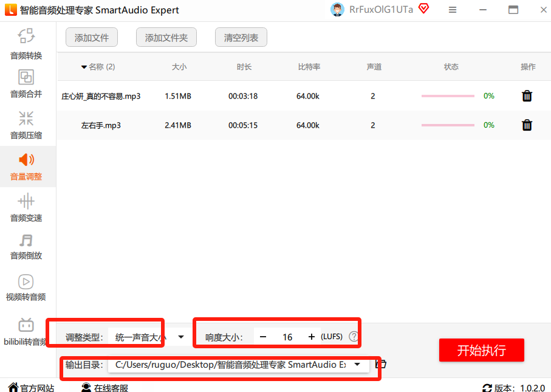Click the 00:03:18 duration cell

pos(243,96)
